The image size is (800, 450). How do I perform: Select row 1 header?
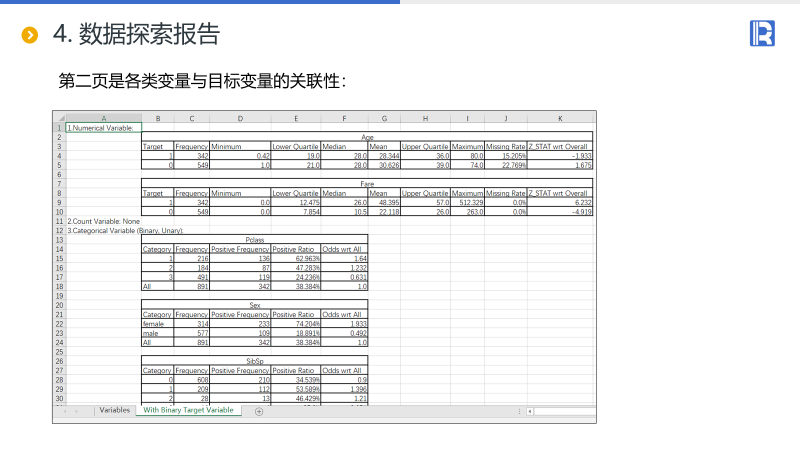pos(59,128)
